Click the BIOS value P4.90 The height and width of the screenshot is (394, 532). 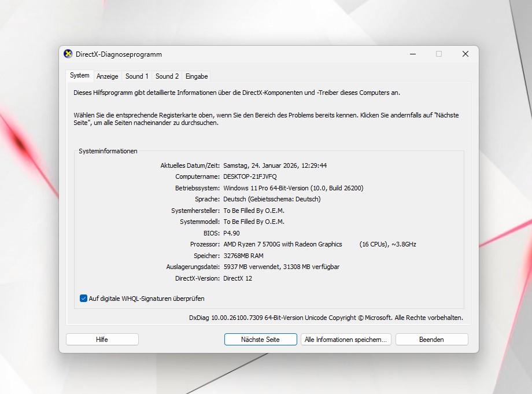click(231, 233)
